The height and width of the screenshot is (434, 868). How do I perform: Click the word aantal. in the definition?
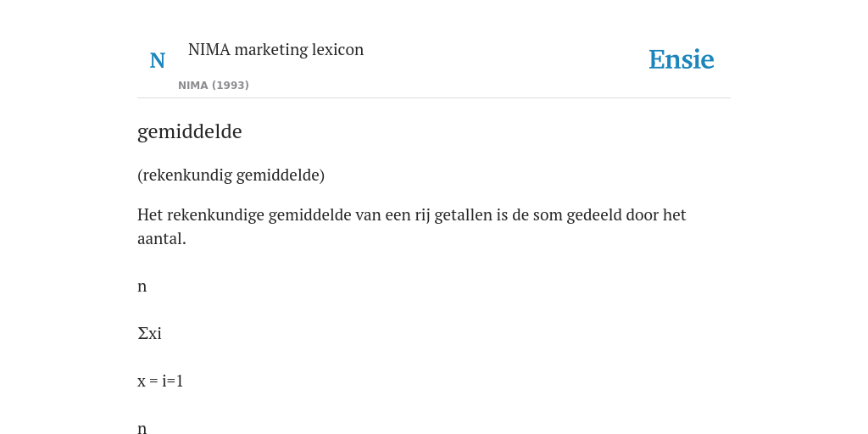pyautogui.click(x=162, y=238)
